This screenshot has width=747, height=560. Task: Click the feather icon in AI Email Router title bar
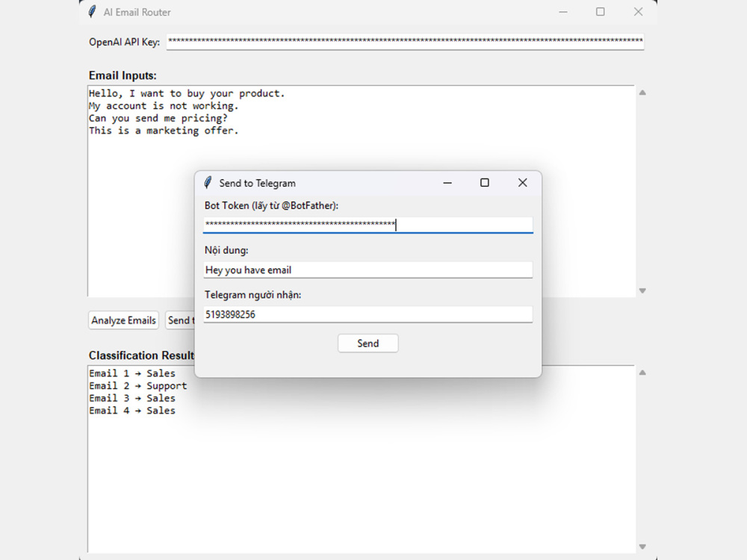point(93,12)
